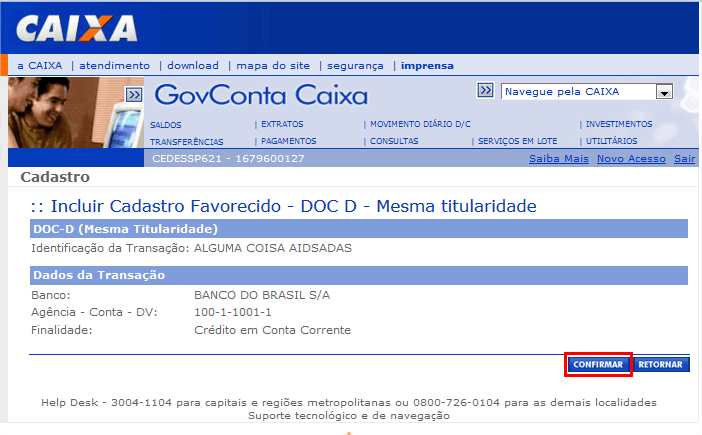Image resolution: width=702 pixels, height=435 pixels.
Task: Click the CAIXA logo in the header
Action: (77, 29)
